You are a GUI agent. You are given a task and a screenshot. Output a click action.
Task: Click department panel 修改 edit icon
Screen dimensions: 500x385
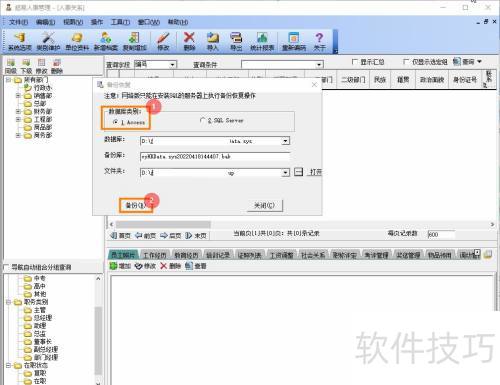[41, 66]
